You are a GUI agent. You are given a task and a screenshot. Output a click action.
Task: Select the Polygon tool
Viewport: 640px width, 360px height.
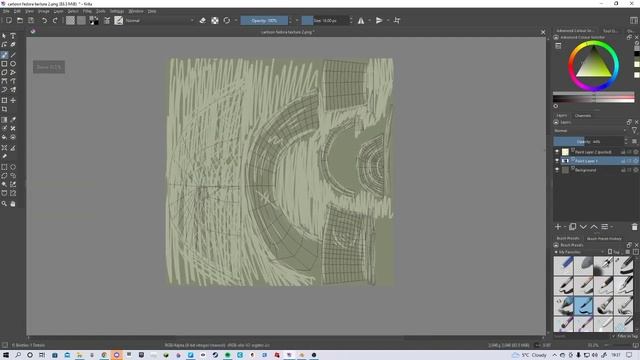4,72
